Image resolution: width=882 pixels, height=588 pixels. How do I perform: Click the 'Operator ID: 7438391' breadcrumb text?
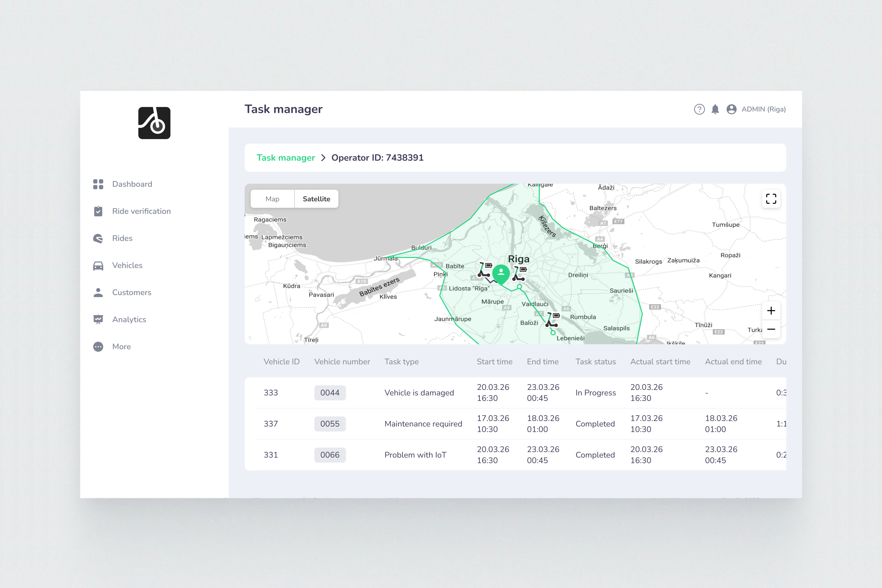coord(377,158)
